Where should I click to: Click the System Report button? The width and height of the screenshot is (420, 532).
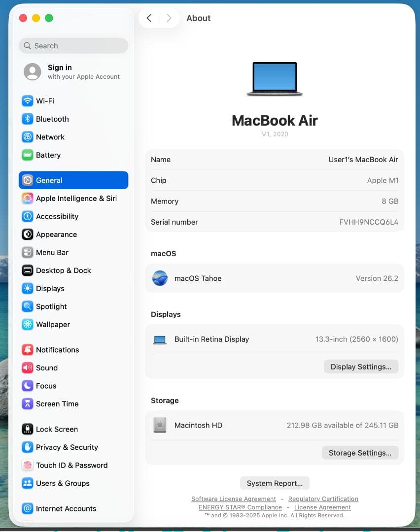[x=275, y=483]
